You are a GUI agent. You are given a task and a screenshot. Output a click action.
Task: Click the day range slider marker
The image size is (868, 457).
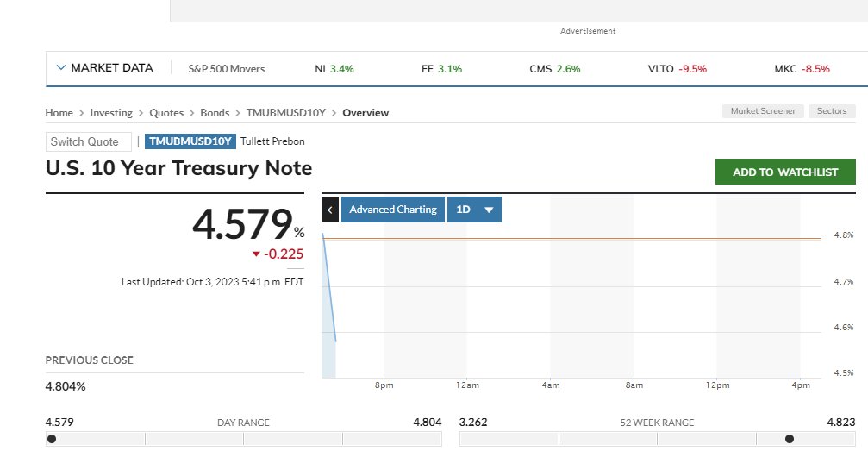[52, 439]
